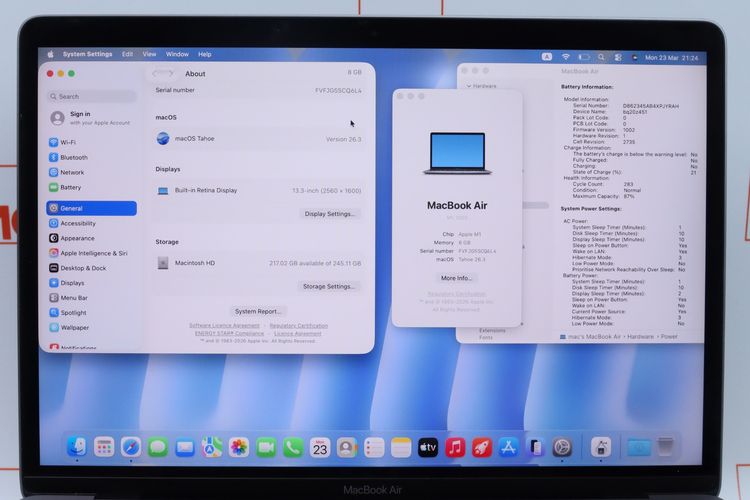750x500 pixels.
Task: Select Displays in the settings sidebar
Action: (x=91, y=283)
